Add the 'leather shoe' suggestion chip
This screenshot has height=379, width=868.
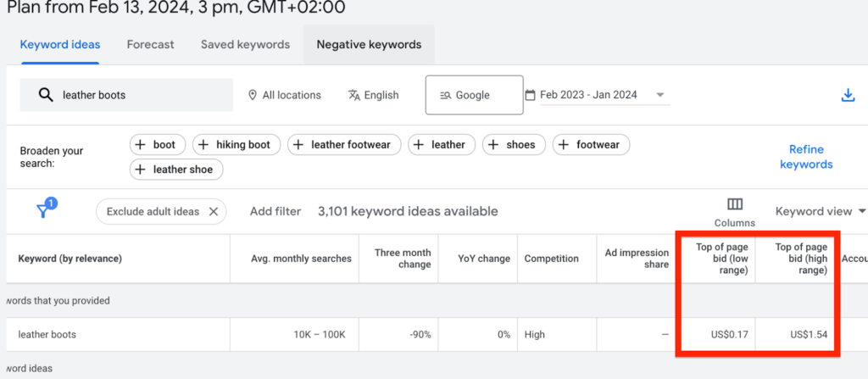pyautogui.click(x=175, y=170)
